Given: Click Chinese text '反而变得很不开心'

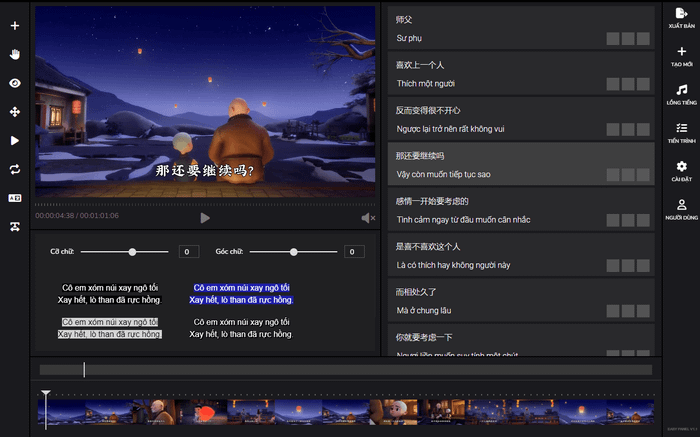Looking at the screenshot, I should 428,110.
